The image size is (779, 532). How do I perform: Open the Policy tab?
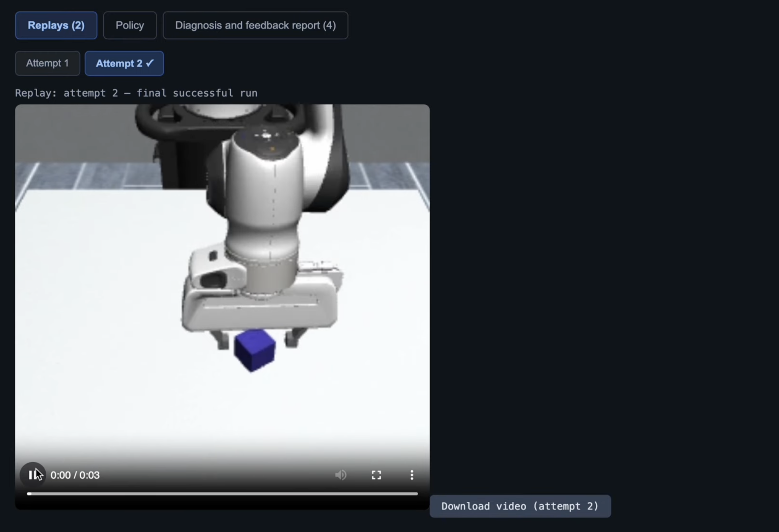tap(130, 26)
